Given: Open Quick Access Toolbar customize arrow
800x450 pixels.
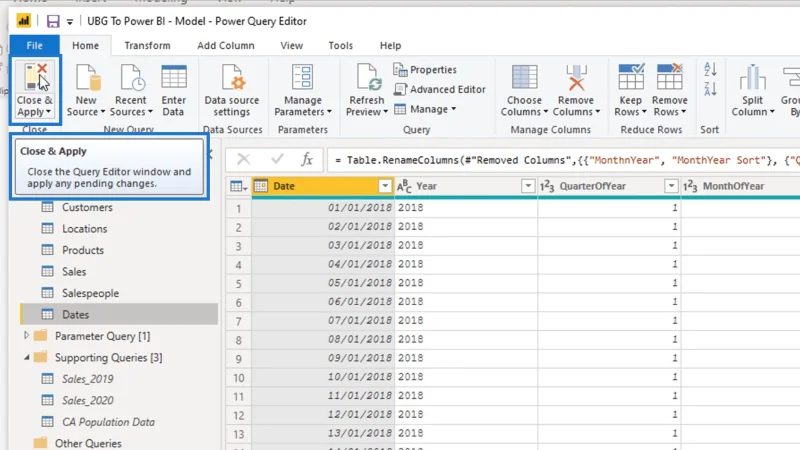Looking at the screenshot, I should (70, 21).
